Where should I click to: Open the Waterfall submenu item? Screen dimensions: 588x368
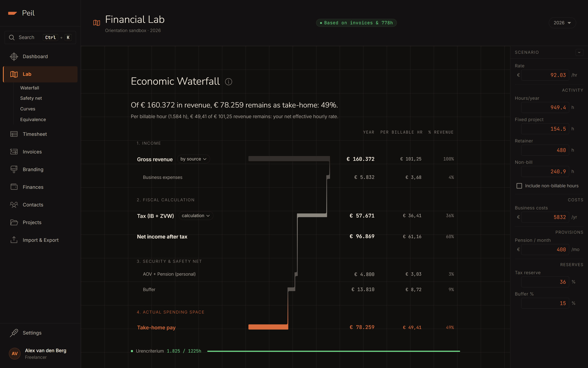(30, 88)
